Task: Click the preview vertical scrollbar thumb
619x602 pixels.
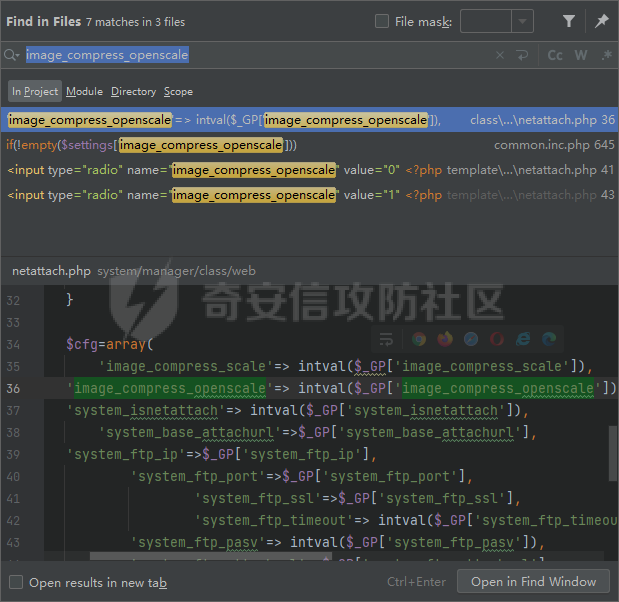Action: [x=613, y=453]
